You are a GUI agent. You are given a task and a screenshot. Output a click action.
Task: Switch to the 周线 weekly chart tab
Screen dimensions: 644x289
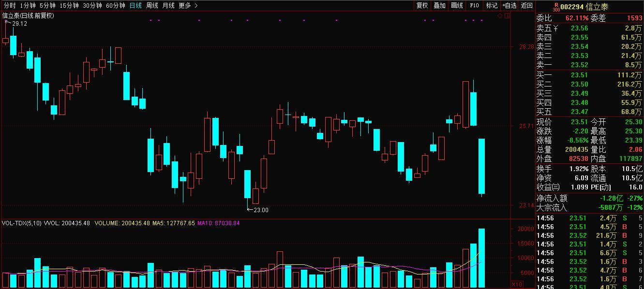click(x=152, y=5)
